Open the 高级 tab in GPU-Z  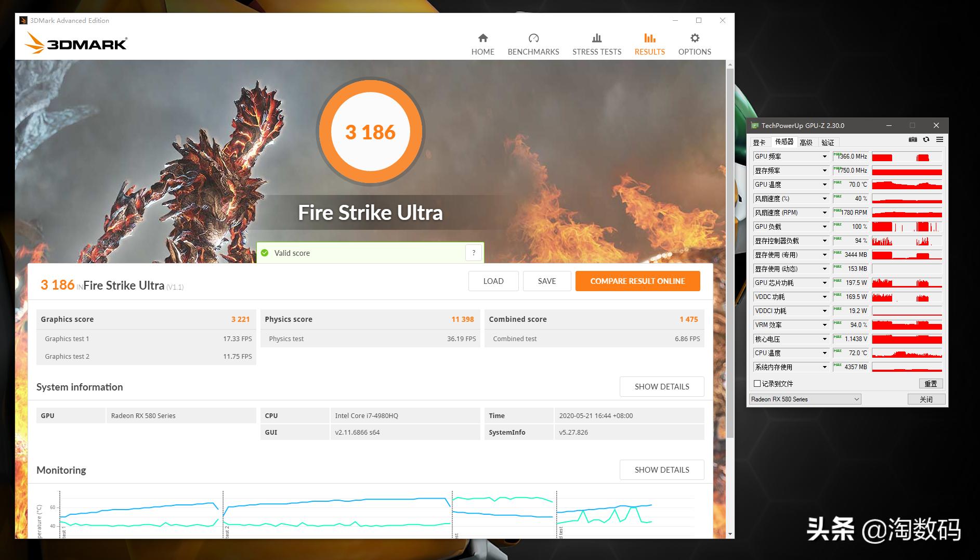[x=806, y=142]
